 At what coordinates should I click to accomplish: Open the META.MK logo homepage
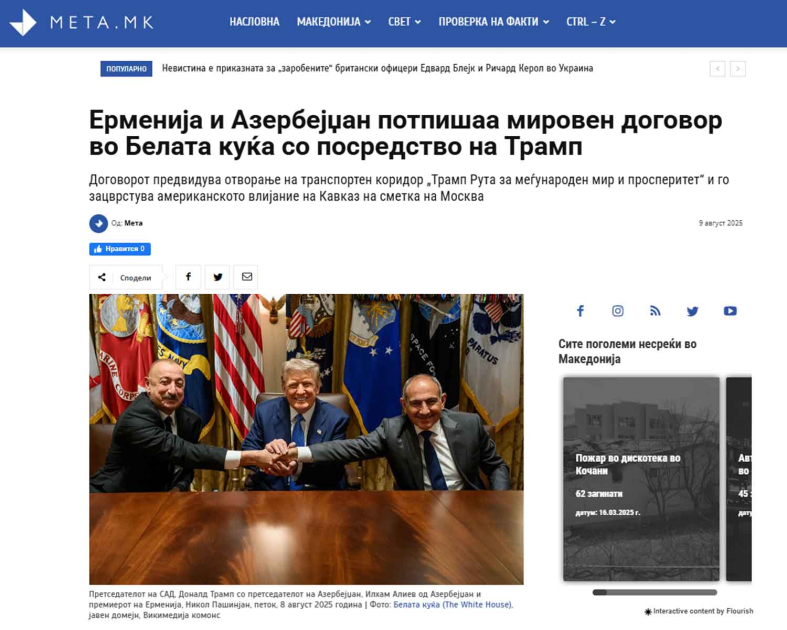(x=81, y=22)
